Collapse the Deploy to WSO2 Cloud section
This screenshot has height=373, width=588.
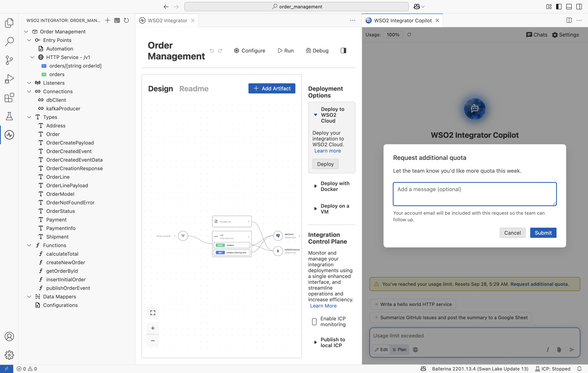pyautogui.click(x=316, y=115)
